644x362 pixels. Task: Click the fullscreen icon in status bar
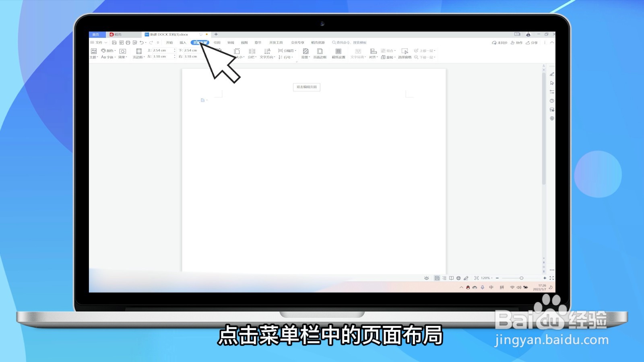(x=552, y=278)
